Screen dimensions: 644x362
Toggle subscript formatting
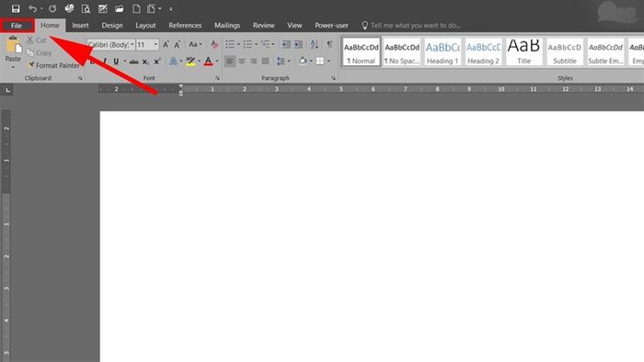[x=145, y=62]
